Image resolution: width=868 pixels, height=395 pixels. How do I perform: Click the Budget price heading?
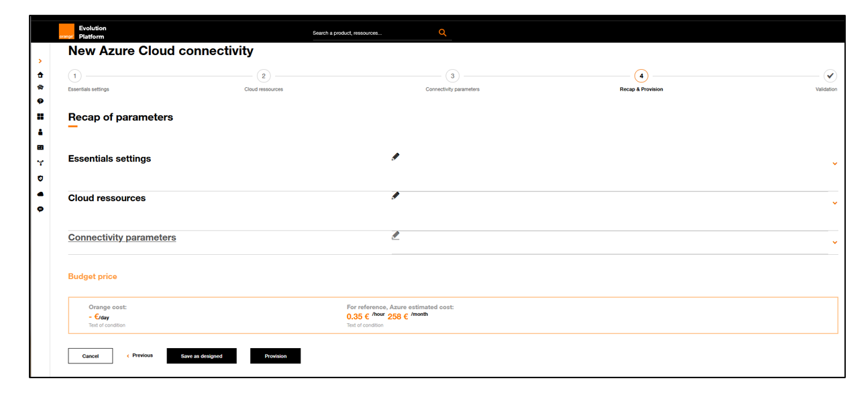pyautogui.click(x=93, y=276)
